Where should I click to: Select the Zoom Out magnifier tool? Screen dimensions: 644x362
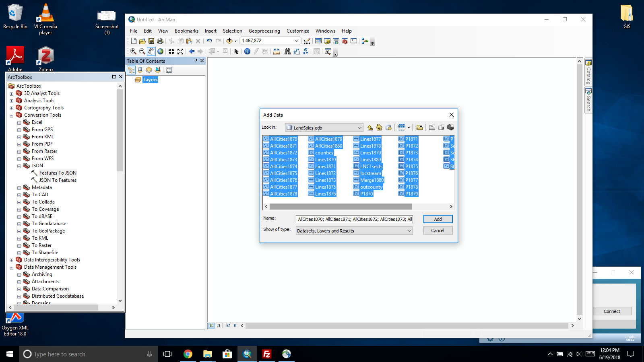[142, 51]
